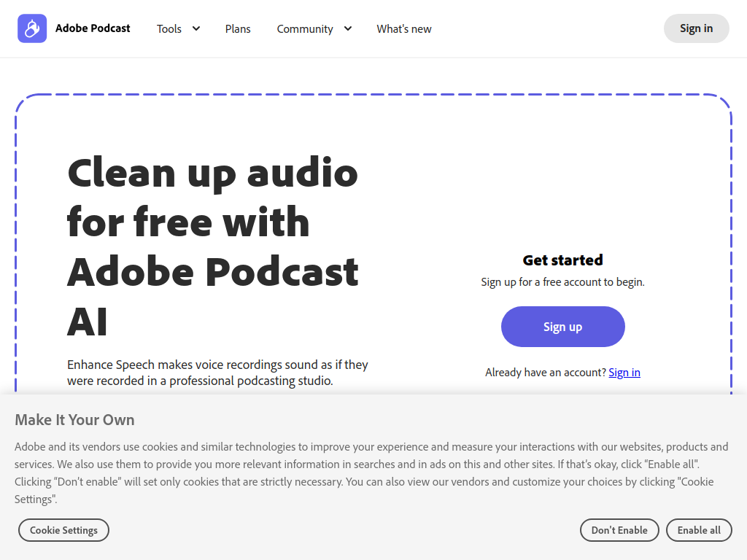Click the Adobe Podcast logo icon
Viewport: 747px width, 560px height.
tap(32, 28)
